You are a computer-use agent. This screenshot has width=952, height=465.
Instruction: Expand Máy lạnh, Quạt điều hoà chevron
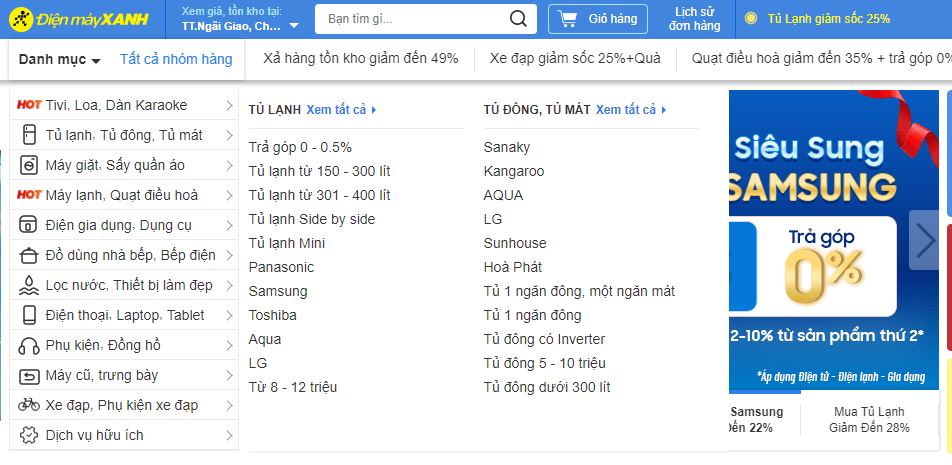(x=229, y=195)
